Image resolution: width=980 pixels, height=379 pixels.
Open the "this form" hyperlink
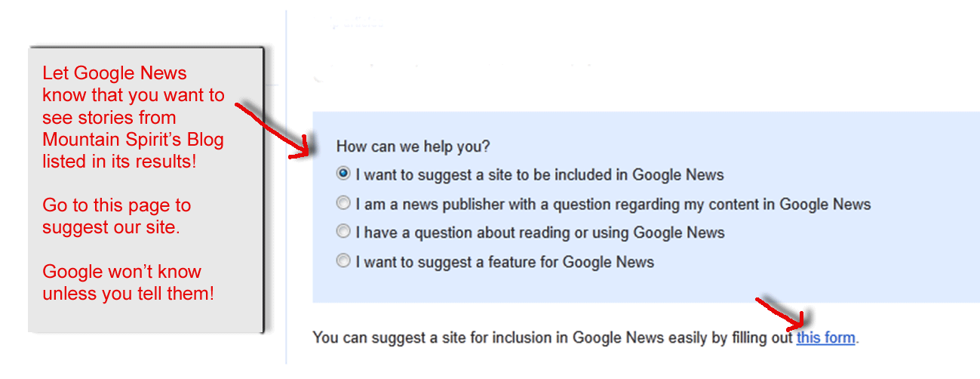(825, 337)
